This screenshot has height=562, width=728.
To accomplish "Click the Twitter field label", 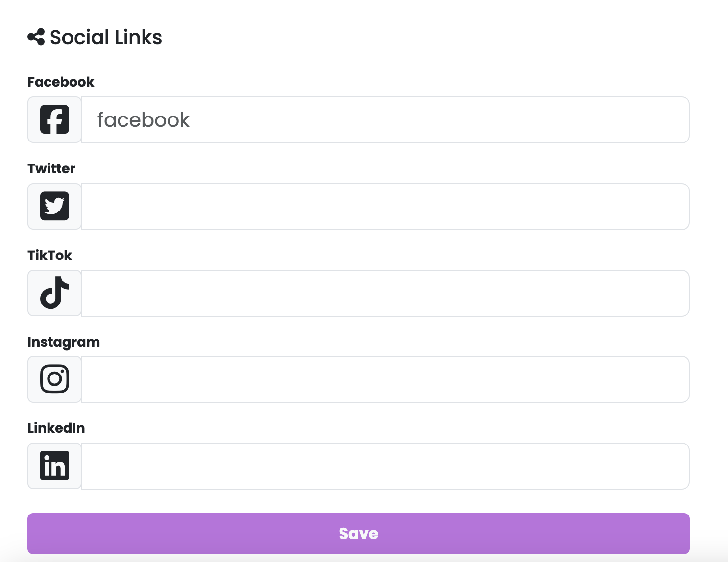I will click(x=51, y=168).
